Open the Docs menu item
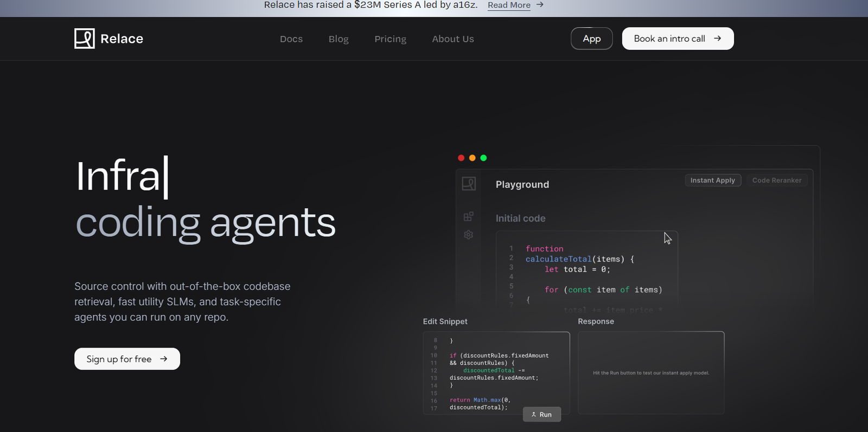The image size is (868, 432). [291, 39]
